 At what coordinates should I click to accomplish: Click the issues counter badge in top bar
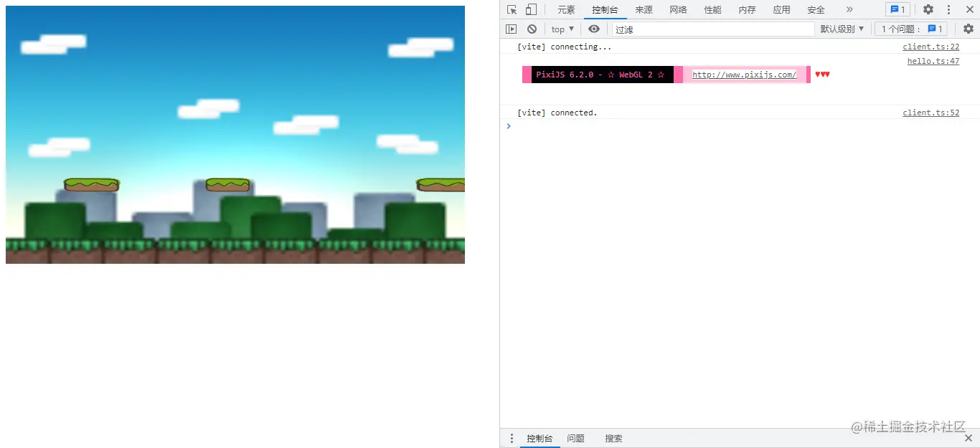point(897,9)
